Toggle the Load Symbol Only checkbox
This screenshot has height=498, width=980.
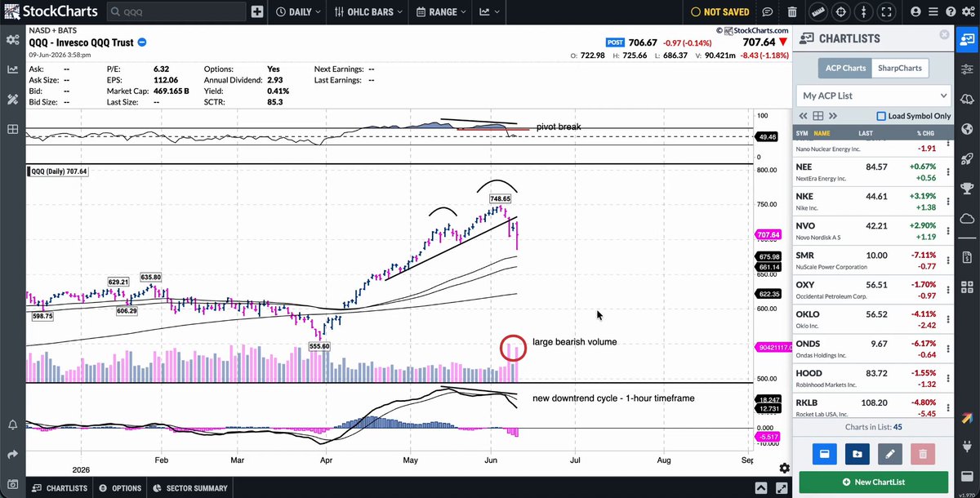pyautogui.click(x=881, y=116)
